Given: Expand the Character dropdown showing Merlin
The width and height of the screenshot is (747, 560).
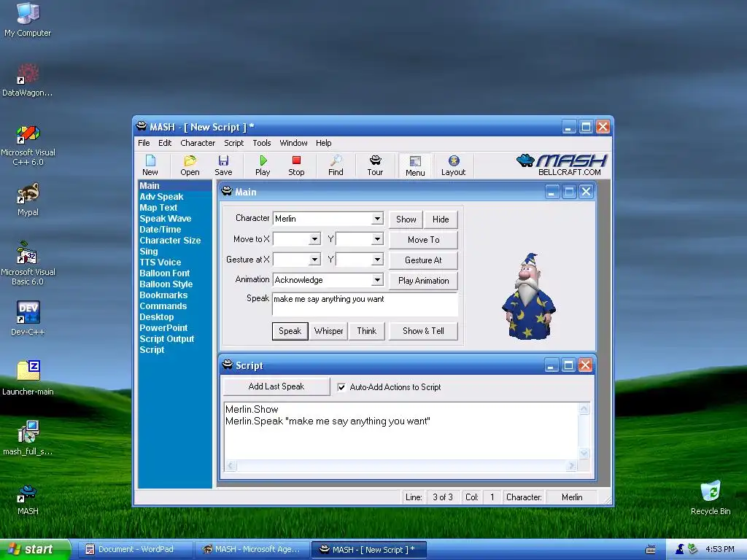Looking at the screenshot, I should coord(377,219).
